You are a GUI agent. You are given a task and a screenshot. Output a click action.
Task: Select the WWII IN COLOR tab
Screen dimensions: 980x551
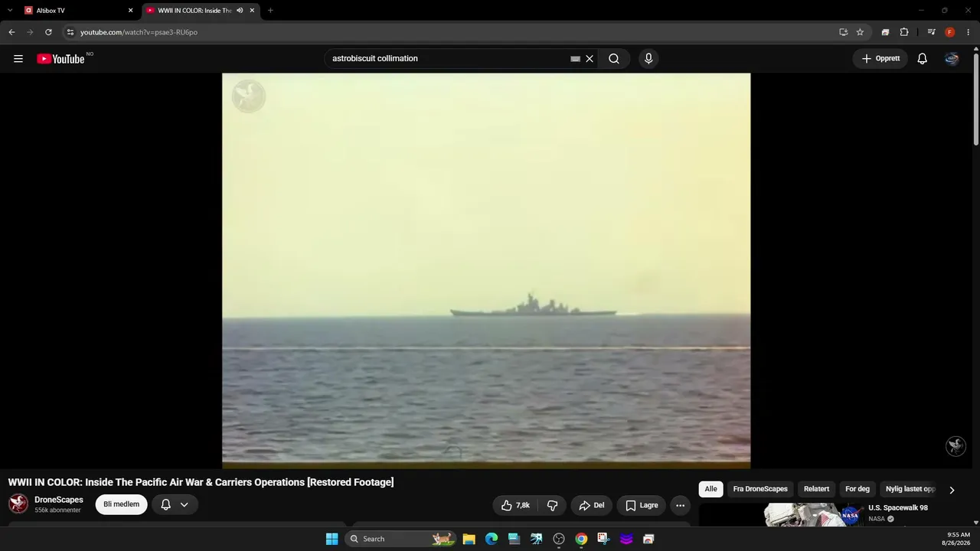(201, 11)
